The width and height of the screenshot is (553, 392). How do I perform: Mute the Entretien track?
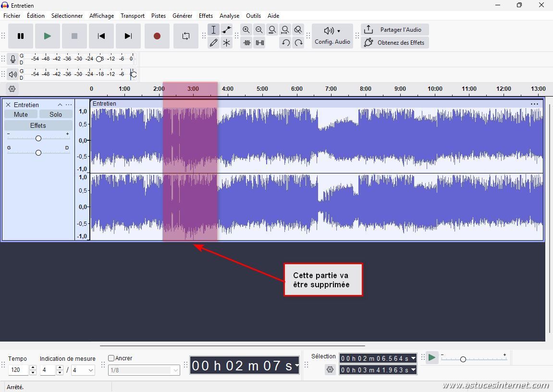(21, 114)
